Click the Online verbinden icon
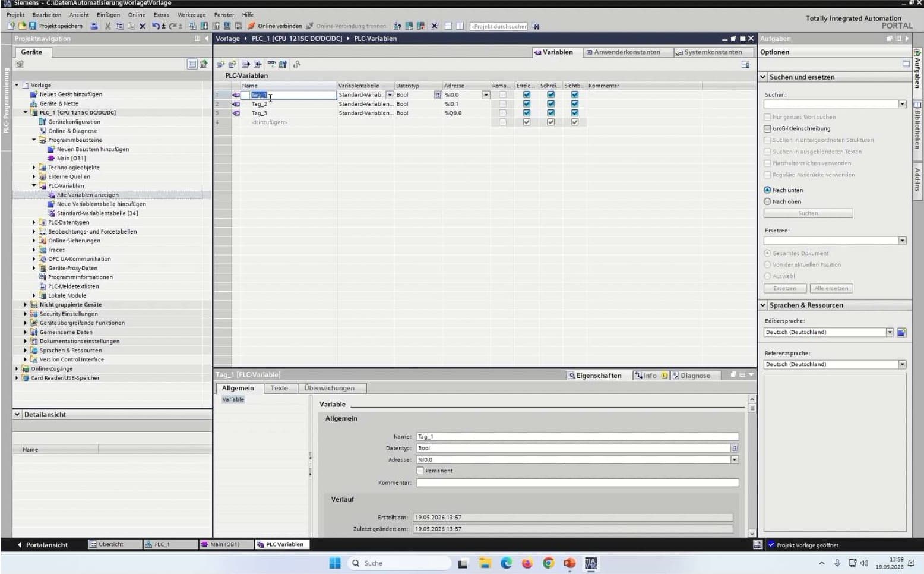The height and width of the screenshot is (574, 924). (x=251, y=26)
